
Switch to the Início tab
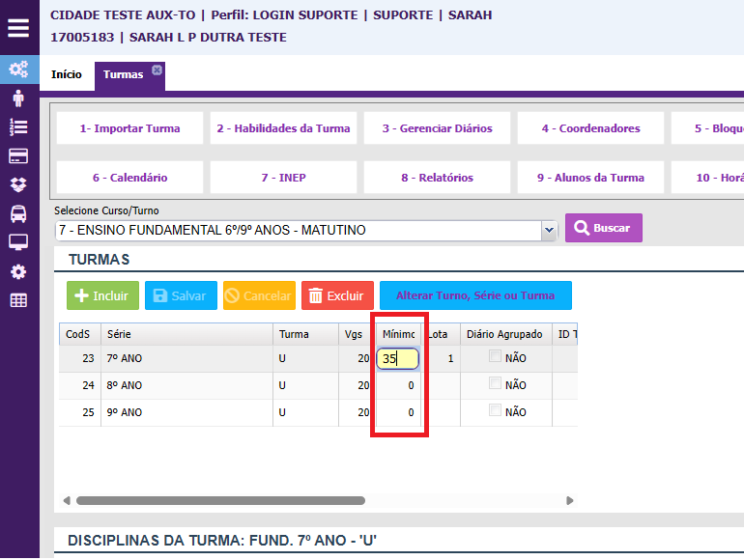(x=67, y=75)
